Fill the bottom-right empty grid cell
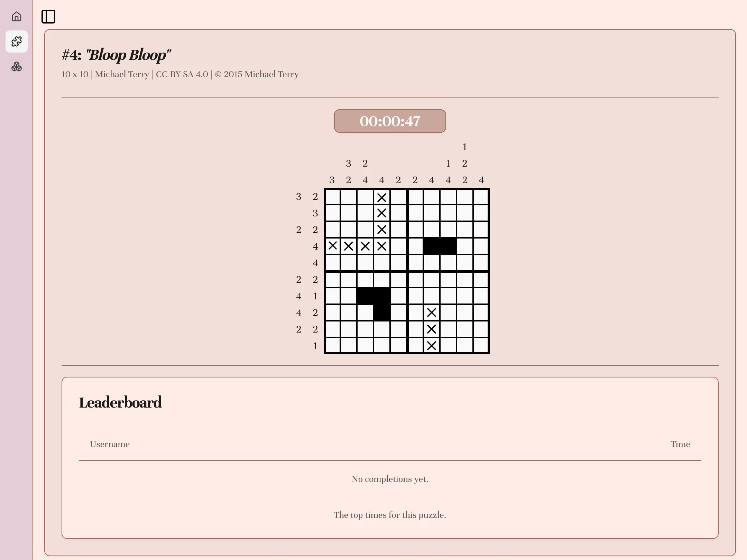This screenshot has height=560, width=747. pos(481,345)
